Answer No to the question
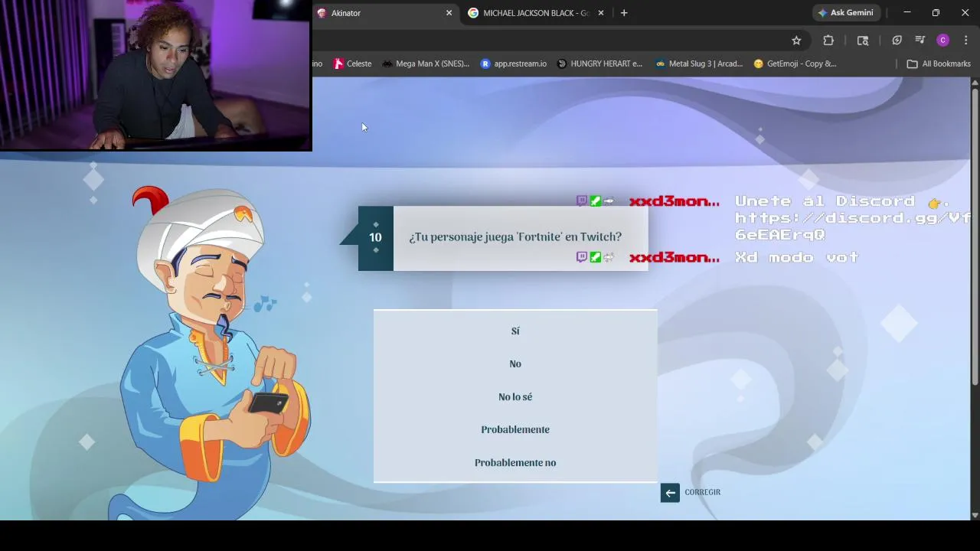980x551 pixels. point(515,364)
